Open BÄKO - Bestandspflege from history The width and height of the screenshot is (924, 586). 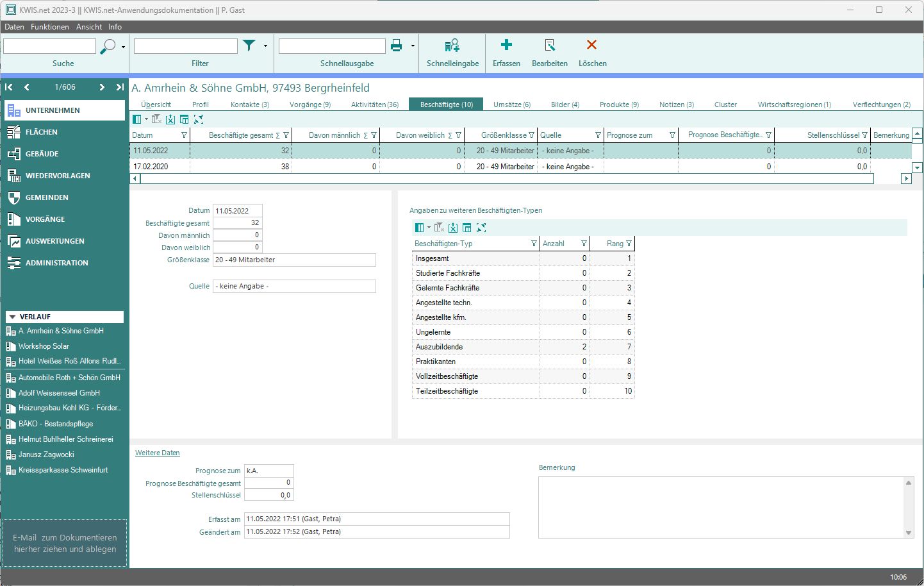point(56,424)
